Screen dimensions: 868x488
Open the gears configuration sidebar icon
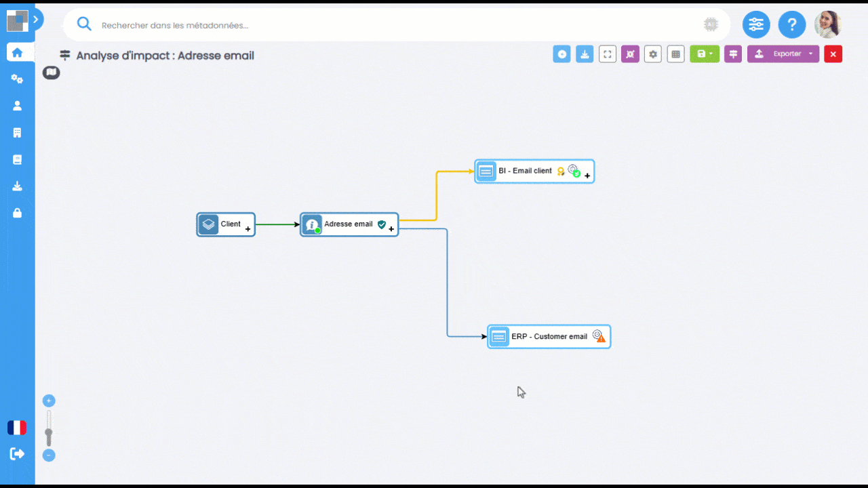[x=17, y=79]
